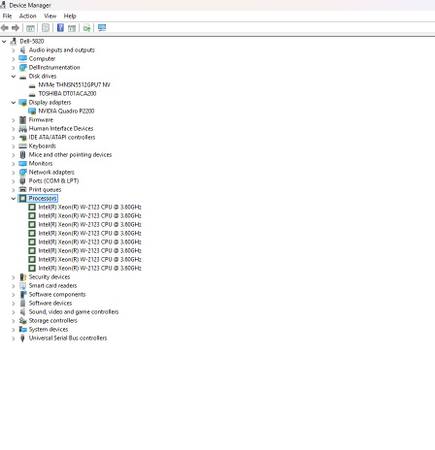Open the Action menu
Viewport: 435px width, 450px height.
[x=28, y=16]
